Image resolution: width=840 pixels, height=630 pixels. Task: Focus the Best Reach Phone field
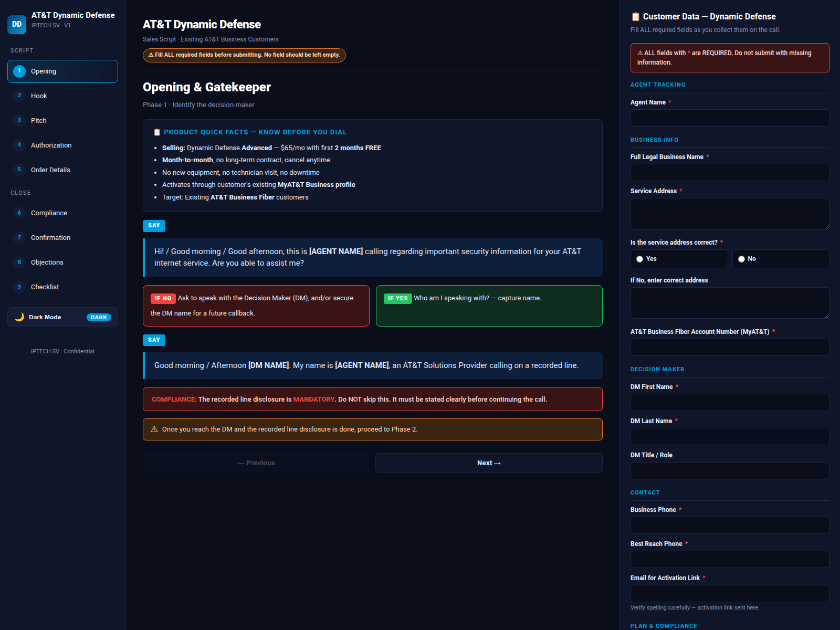click(x=730, y=560)
